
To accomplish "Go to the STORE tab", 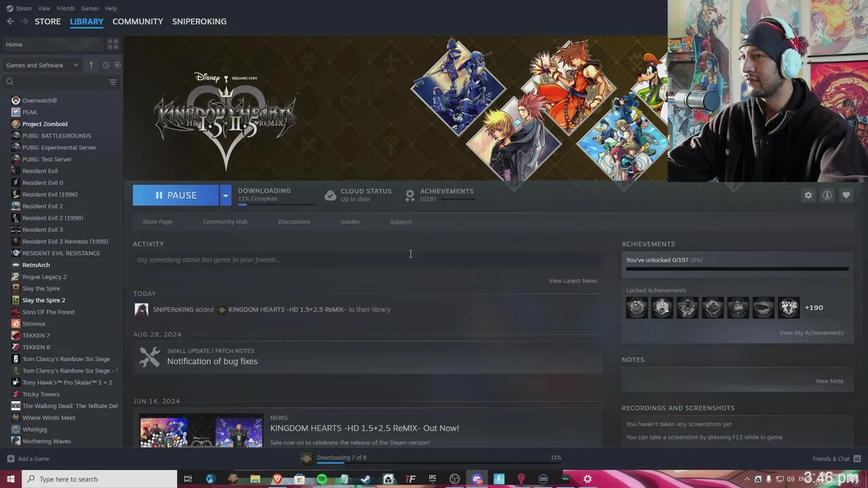I will [47, 22].
